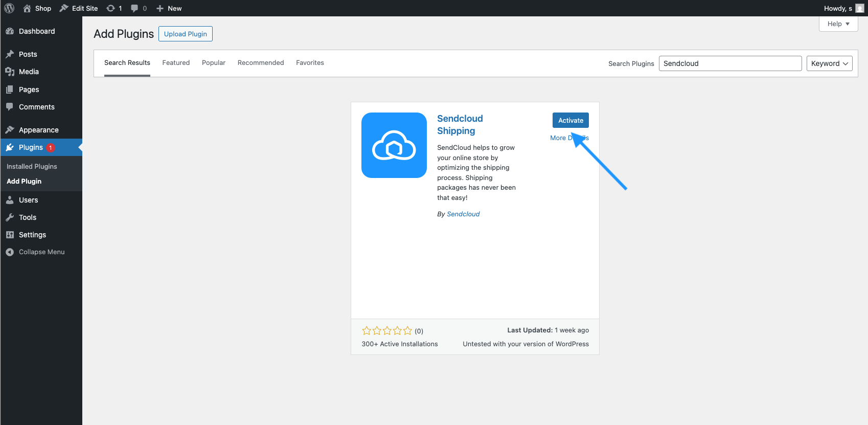The height and width of the screenshot is (425, 868).
Task: Open the Tools menu
Action: [x=28, y=217]
